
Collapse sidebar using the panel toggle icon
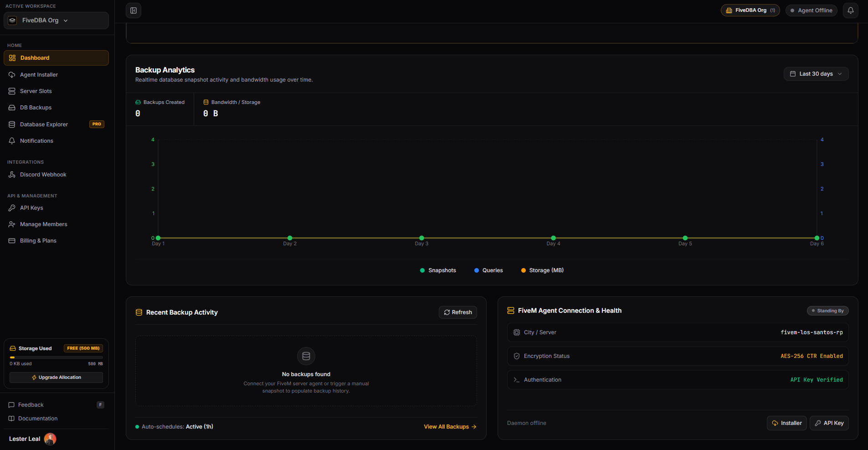click(134, 10)
